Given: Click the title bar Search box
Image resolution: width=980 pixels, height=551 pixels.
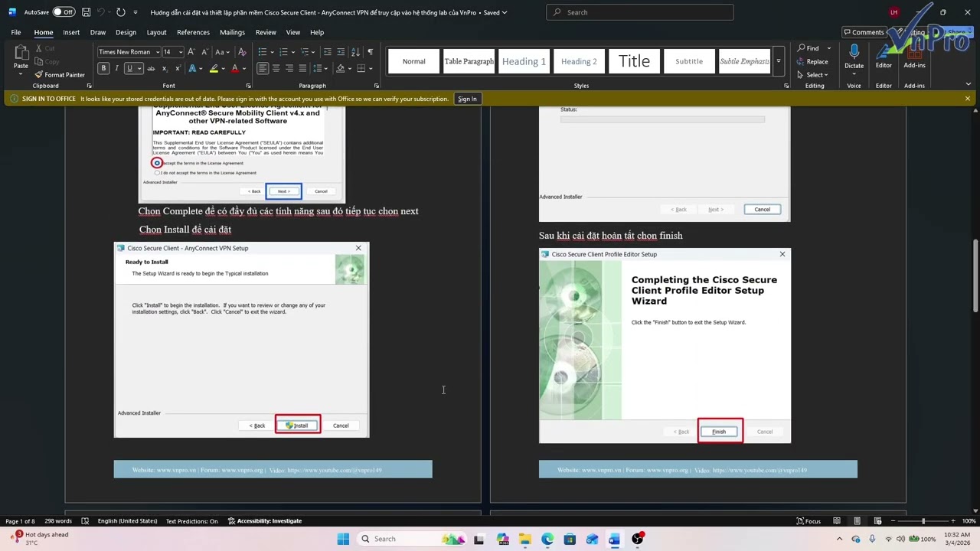Looking at the screenshot, I should 640,12.
